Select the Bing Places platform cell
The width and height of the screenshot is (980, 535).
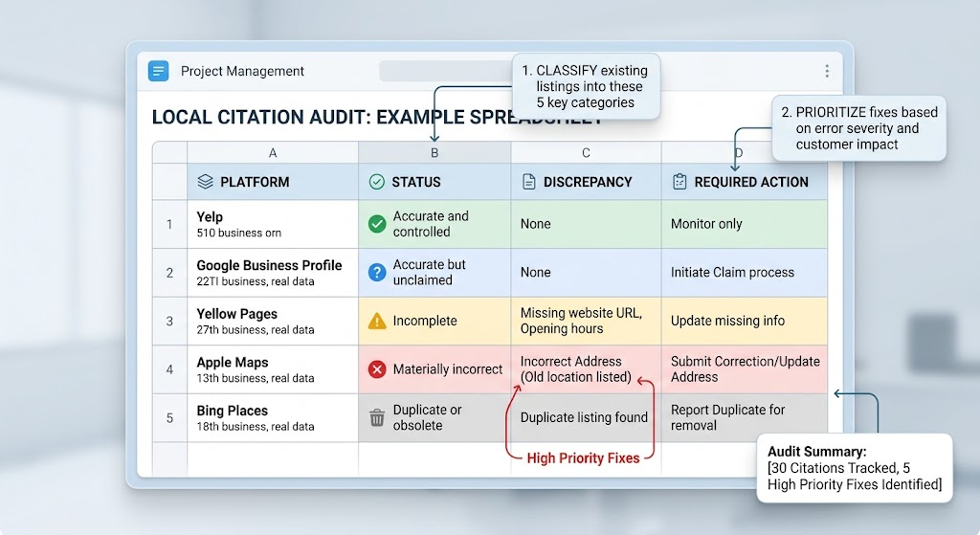[x=273, y=418]
